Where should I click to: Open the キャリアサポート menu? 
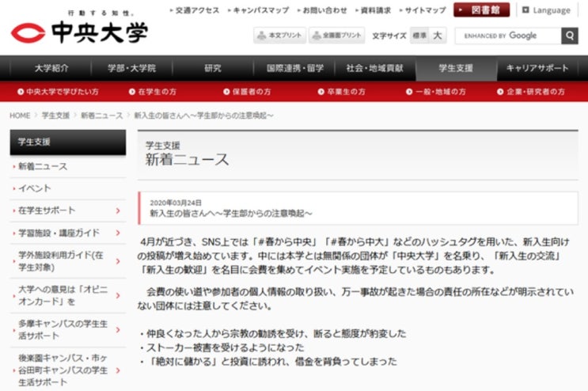[537, 68]
